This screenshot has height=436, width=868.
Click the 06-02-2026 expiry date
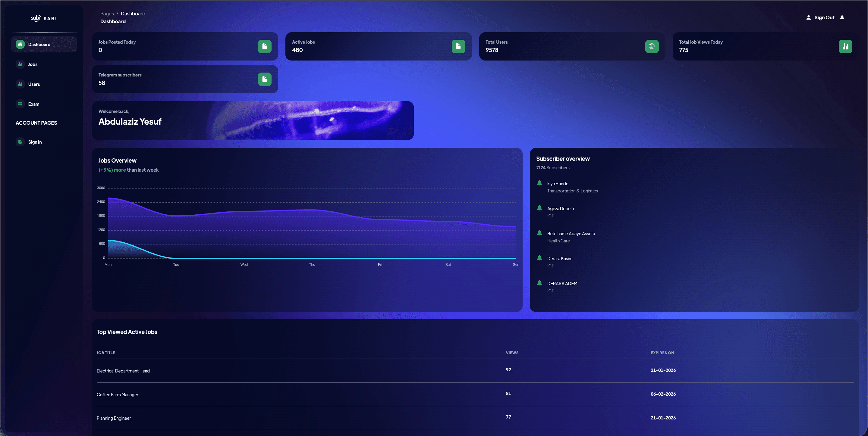[663, 394]
